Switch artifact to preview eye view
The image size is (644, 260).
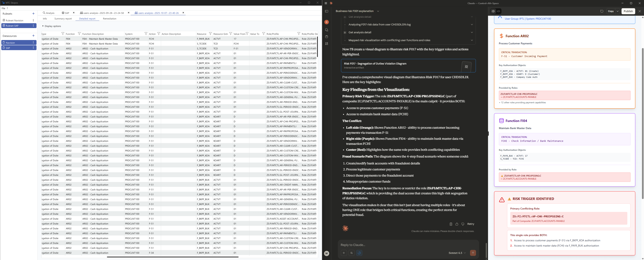(x=493, y=11)
